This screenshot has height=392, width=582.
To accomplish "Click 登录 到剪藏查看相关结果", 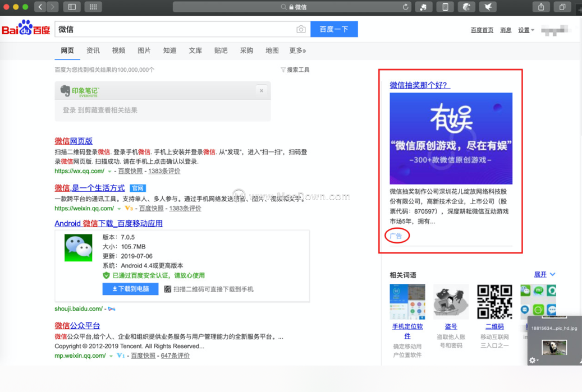I will [x=100, y=110].
